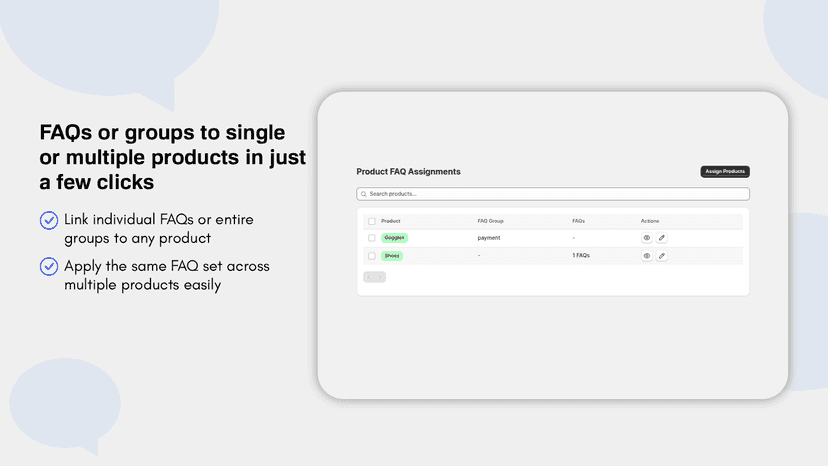Image resolution: width=828 pixels, height=466 pixels.
Task: Select the 'payment' FAQ group cell
Action: (x=488, y=238)
